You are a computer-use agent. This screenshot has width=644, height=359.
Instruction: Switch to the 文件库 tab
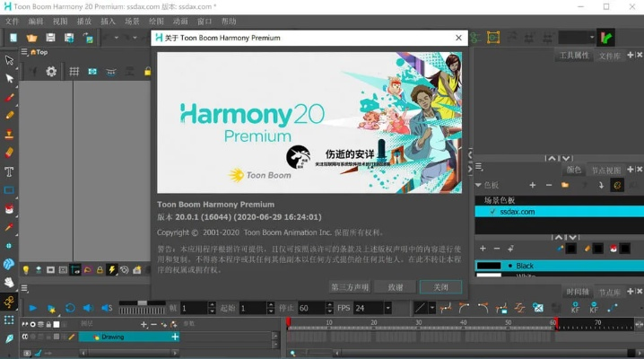pos(609,56)
